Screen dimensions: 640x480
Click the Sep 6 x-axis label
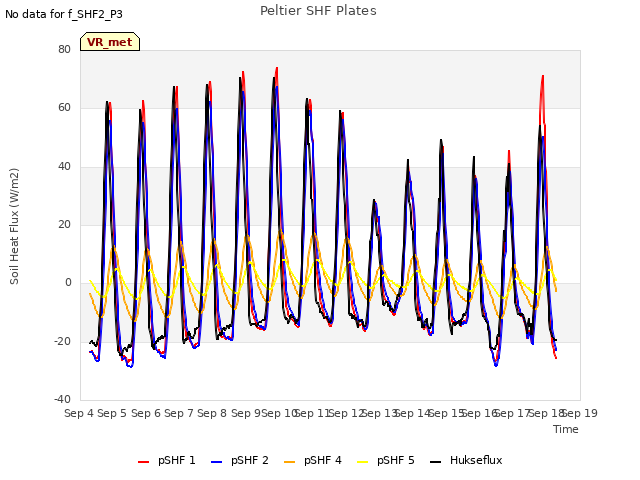[146, 413]
